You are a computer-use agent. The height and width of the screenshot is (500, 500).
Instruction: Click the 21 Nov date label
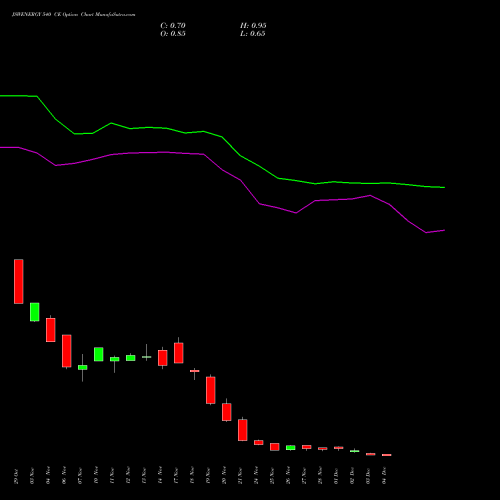pyautogui.click(x=240, y=476)
